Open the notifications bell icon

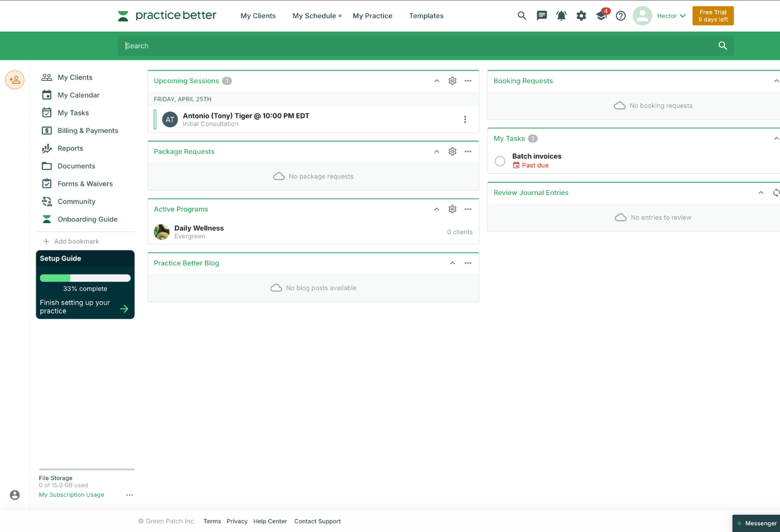561,16
